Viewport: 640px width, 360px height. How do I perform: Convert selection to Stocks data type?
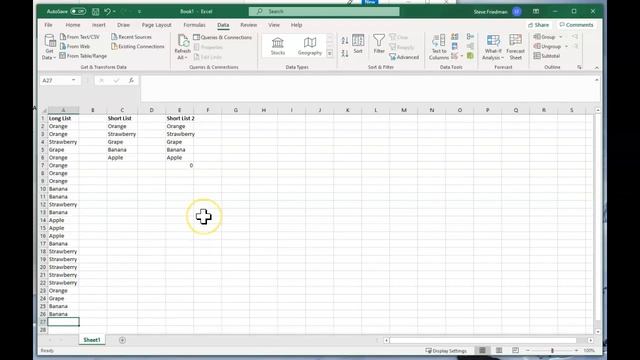(278, 46)
